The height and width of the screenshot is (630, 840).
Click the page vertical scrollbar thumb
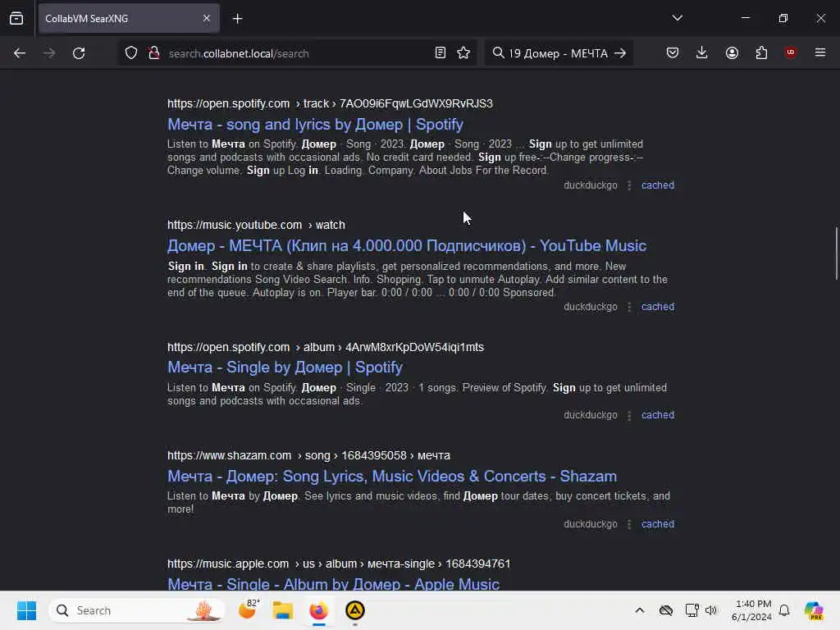836,254
